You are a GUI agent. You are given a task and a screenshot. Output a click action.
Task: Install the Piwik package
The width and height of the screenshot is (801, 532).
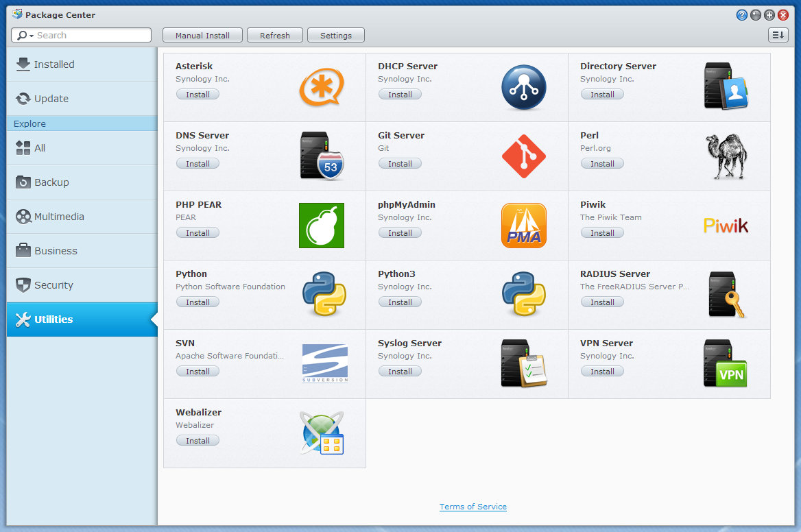(602, 233)
